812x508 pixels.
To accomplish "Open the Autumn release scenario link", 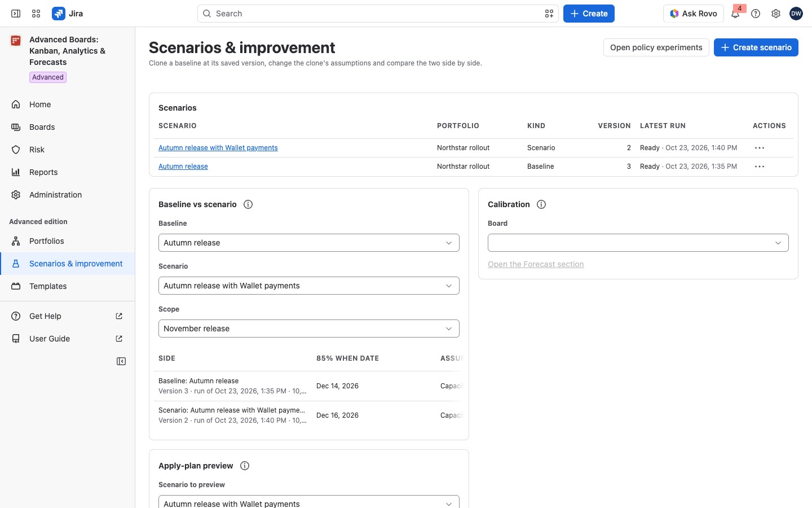I will click(x=183, y=167).
